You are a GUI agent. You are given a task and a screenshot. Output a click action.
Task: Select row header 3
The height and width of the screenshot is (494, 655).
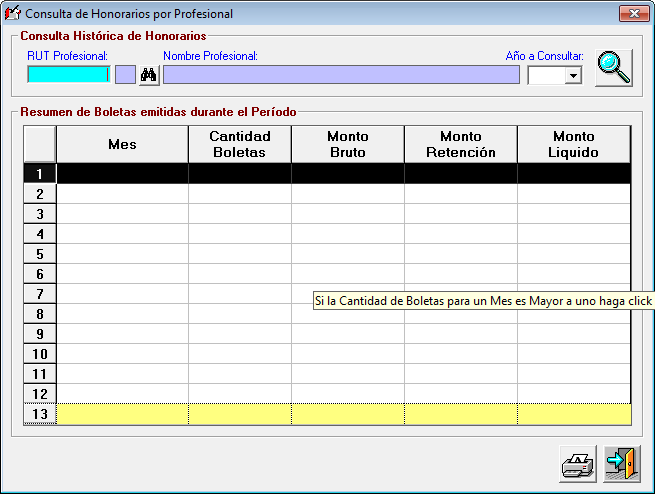(x=40, y=214)
